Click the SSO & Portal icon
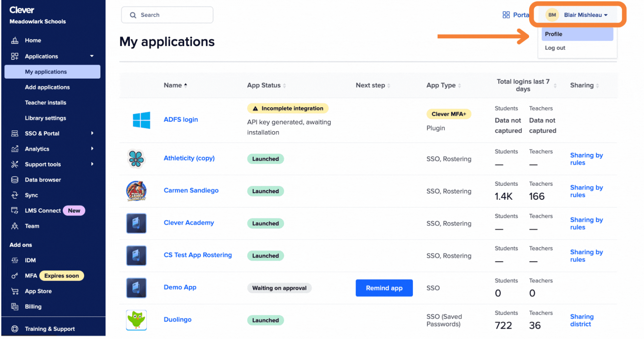Image resolution: width=644 pixels, height=339 pixels. [x=15, y=133]
